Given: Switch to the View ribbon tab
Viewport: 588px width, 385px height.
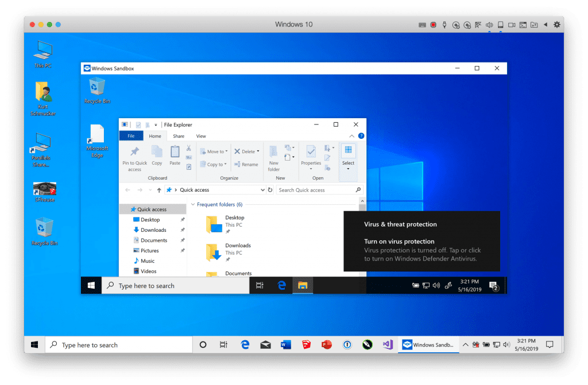Looking at the screenshot, I should click(201, 136).
